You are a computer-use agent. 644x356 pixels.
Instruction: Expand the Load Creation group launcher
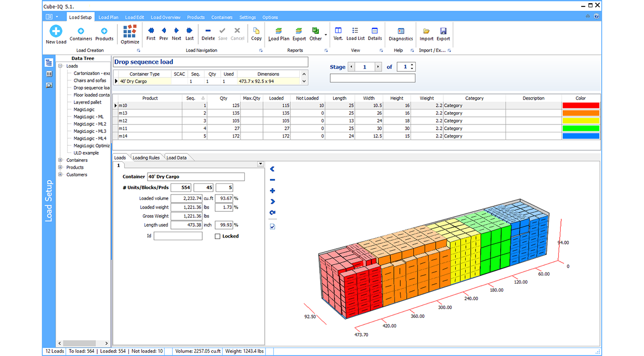[138, 50]
